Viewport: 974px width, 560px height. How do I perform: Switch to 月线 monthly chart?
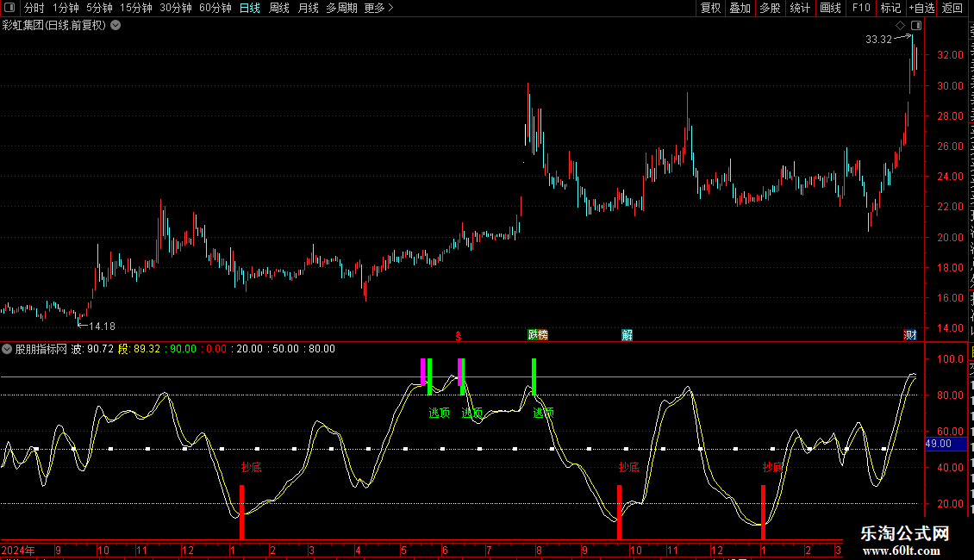(308, 8)
